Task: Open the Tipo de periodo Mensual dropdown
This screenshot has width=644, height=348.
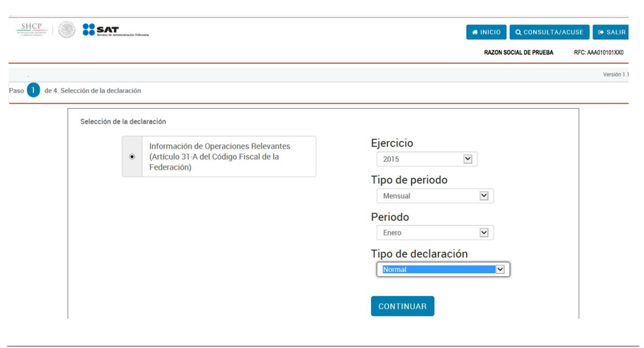Action: tap(435, 196)
